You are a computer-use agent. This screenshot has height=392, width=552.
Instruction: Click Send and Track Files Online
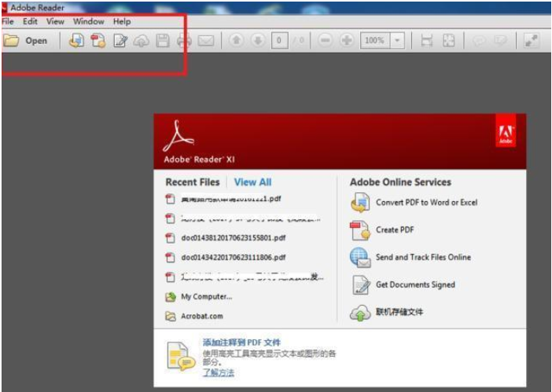[424, 258]
